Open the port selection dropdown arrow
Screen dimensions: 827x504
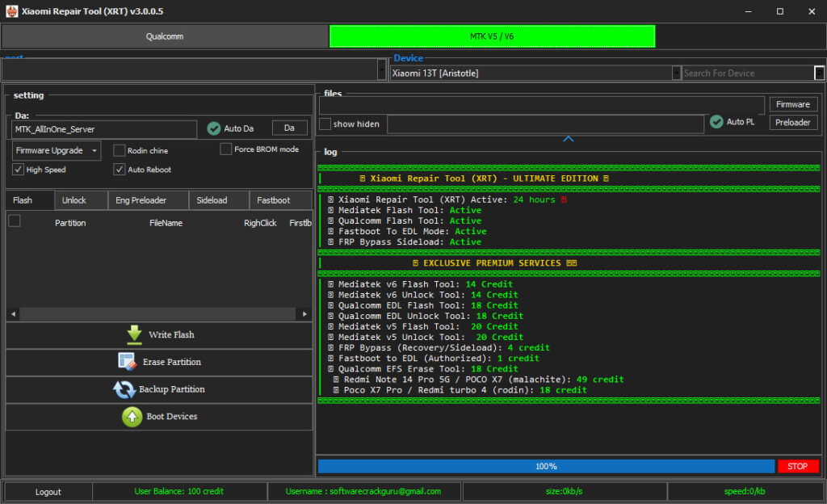pos(382,69)
